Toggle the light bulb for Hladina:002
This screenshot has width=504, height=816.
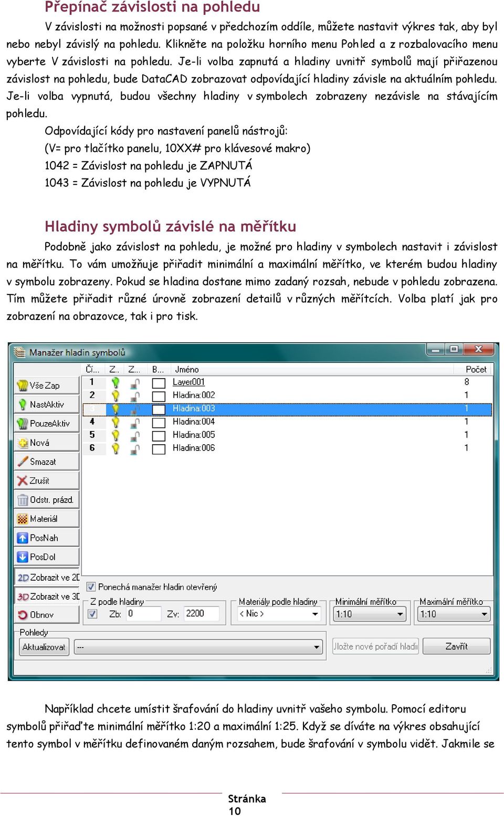[115, 395]
